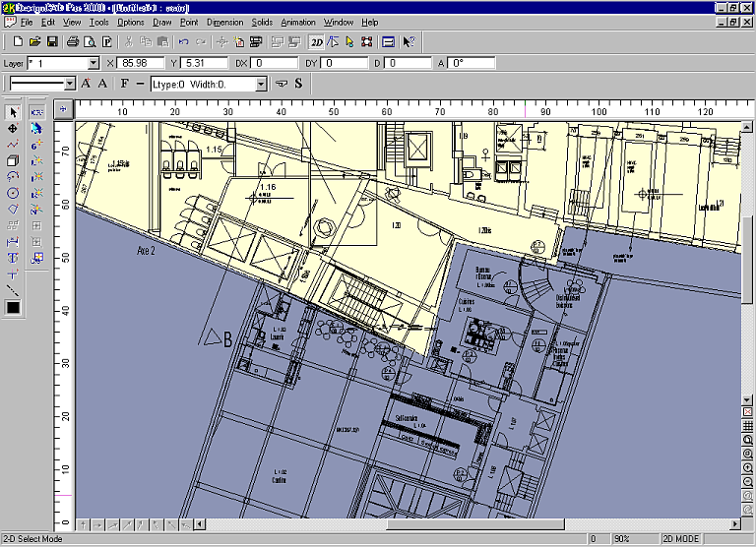Open the Solids menu
Image resolution: width=756 pixels, height=548 pixels.
pyautogui.click(x=262, y=22)
